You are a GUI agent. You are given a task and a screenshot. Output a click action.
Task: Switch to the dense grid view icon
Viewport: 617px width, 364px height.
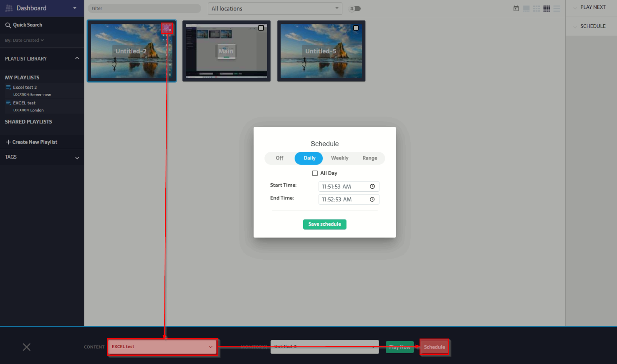tap(546, 8)
